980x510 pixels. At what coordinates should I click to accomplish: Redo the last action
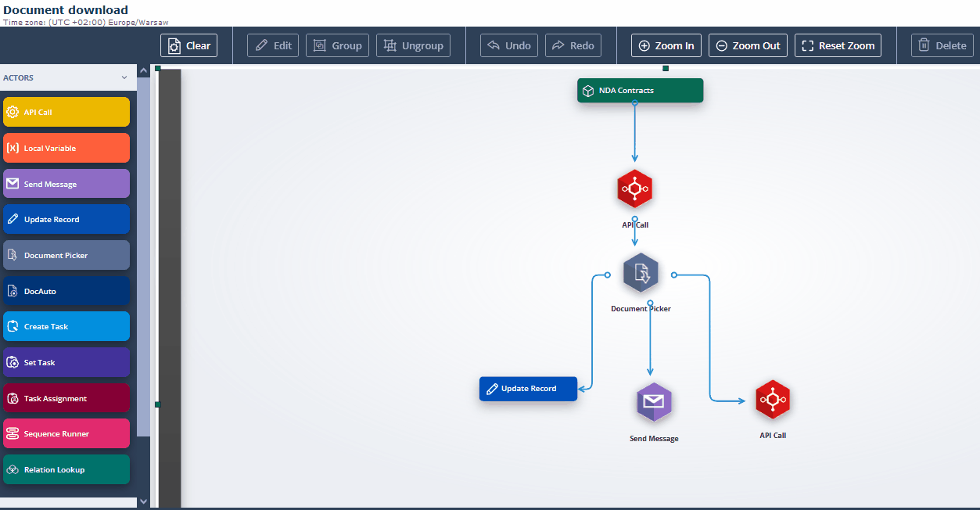[x=573, y=45]
